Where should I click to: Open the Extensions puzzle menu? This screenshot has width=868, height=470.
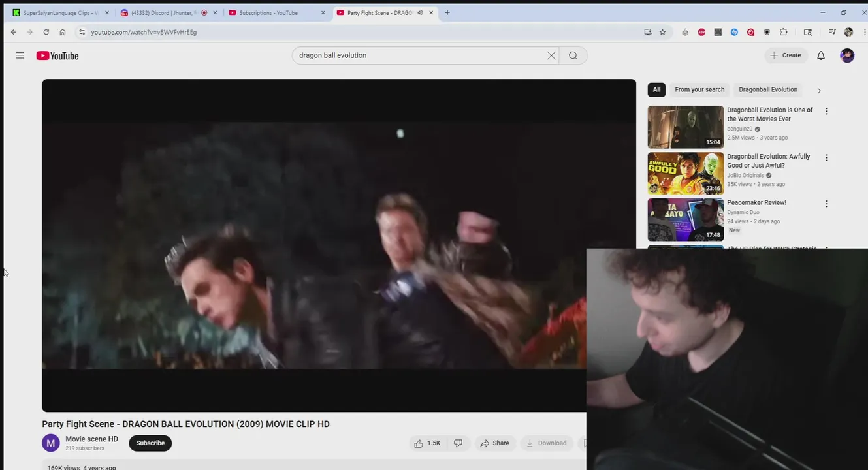tap(783, 32)
